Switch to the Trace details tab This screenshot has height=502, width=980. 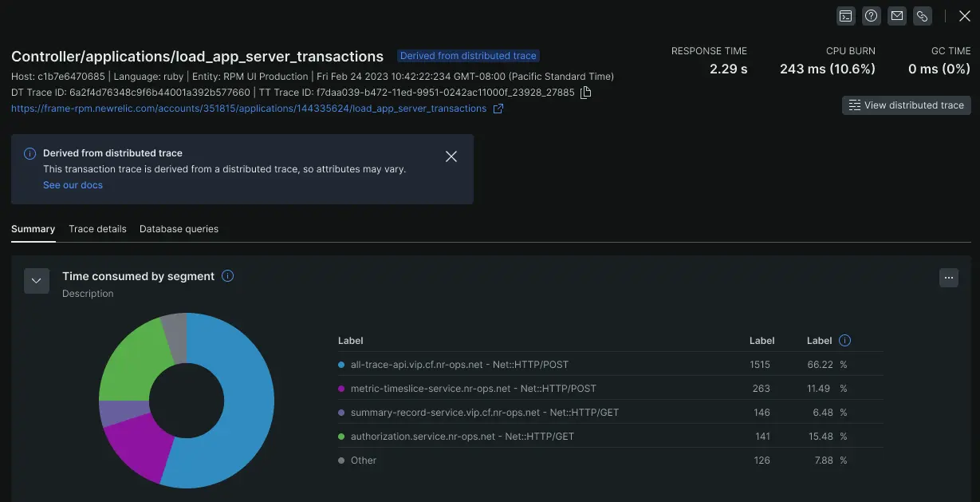97,229
